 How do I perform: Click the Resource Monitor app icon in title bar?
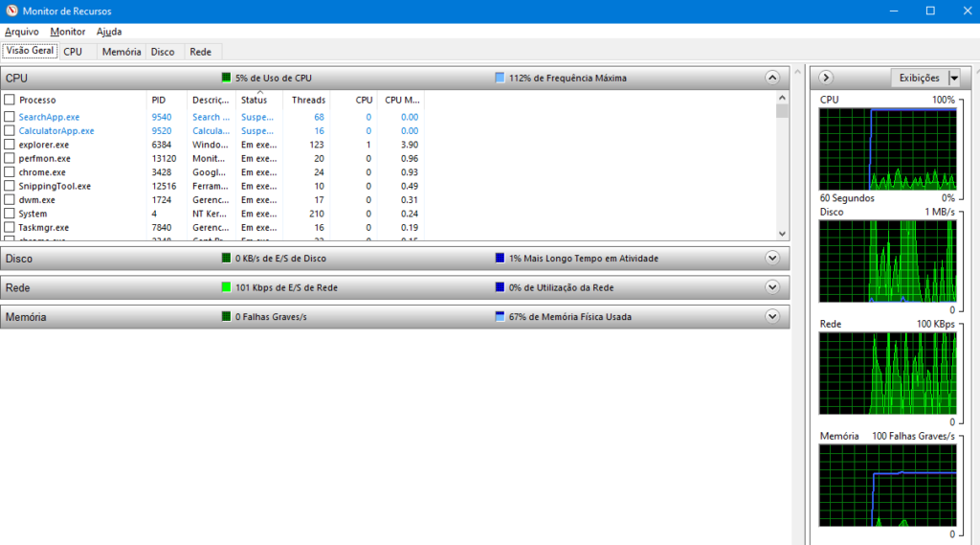pyautogui.click(x=11, y=11)
